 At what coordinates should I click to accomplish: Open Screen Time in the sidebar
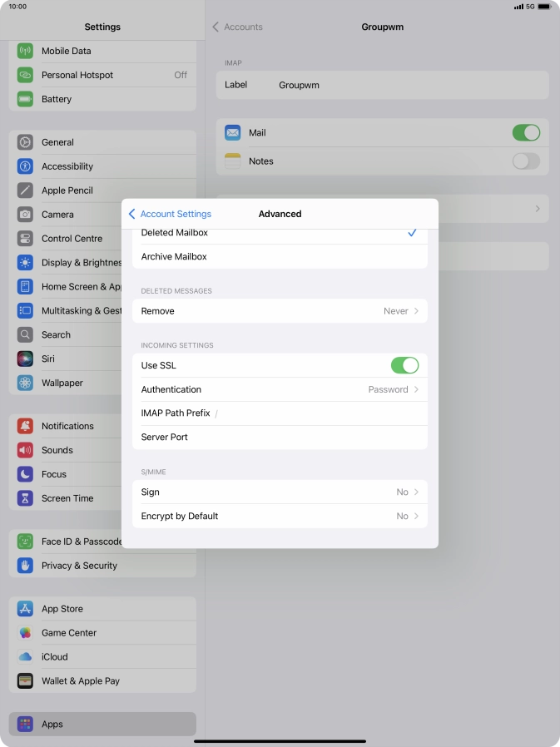point(67,498)
